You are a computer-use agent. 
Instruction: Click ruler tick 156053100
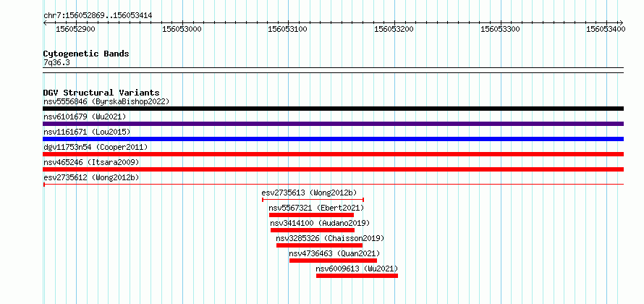(287, 29)
